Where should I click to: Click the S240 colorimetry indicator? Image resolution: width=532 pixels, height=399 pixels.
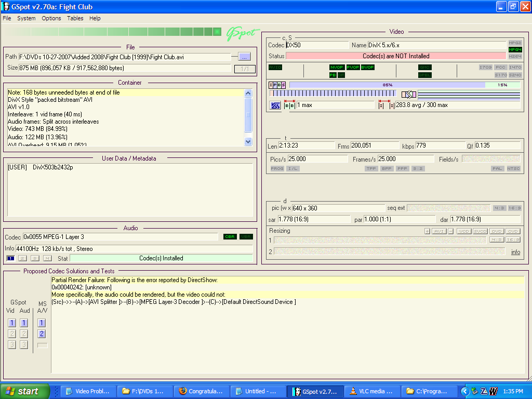515,75
